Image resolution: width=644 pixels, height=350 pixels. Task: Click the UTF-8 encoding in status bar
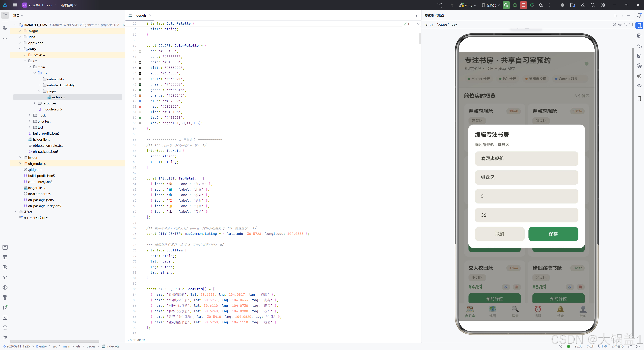(602, 346)
